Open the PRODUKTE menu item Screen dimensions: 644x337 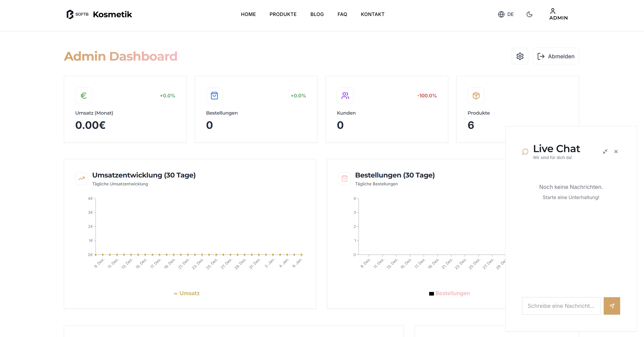pyautogui.click(x=283, y=14)
